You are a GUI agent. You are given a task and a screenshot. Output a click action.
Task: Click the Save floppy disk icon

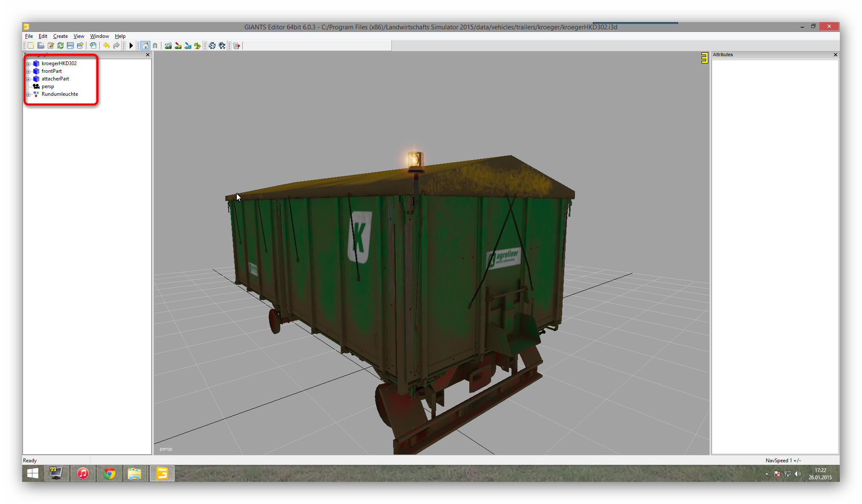70,46
